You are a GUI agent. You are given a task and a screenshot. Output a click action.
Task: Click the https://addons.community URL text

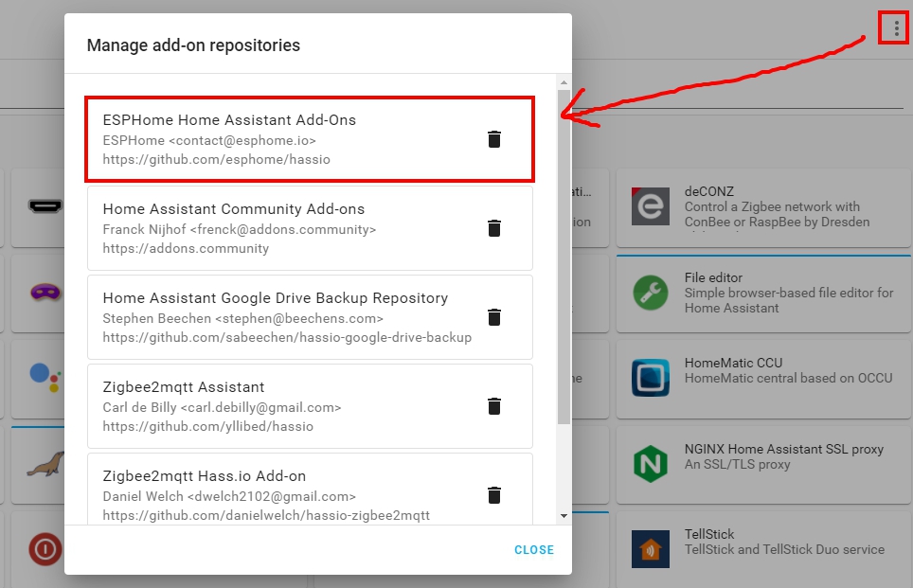(186, 249)
